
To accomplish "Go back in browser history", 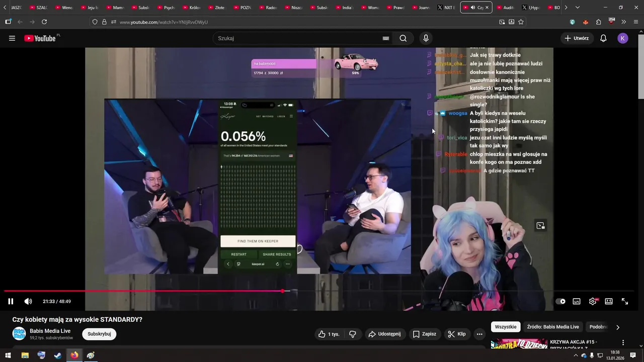I will (x=20, y=22).
